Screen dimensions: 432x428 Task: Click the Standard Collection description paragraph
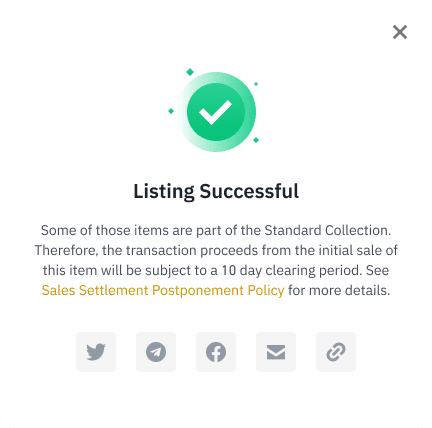click(x=216, y=260)
